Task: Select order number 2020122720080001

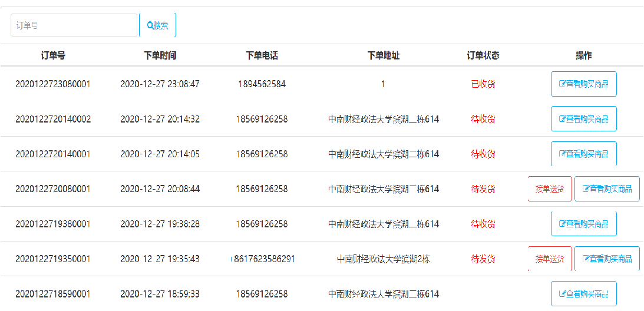Action: pyautogui.click(x=53, y=189)
